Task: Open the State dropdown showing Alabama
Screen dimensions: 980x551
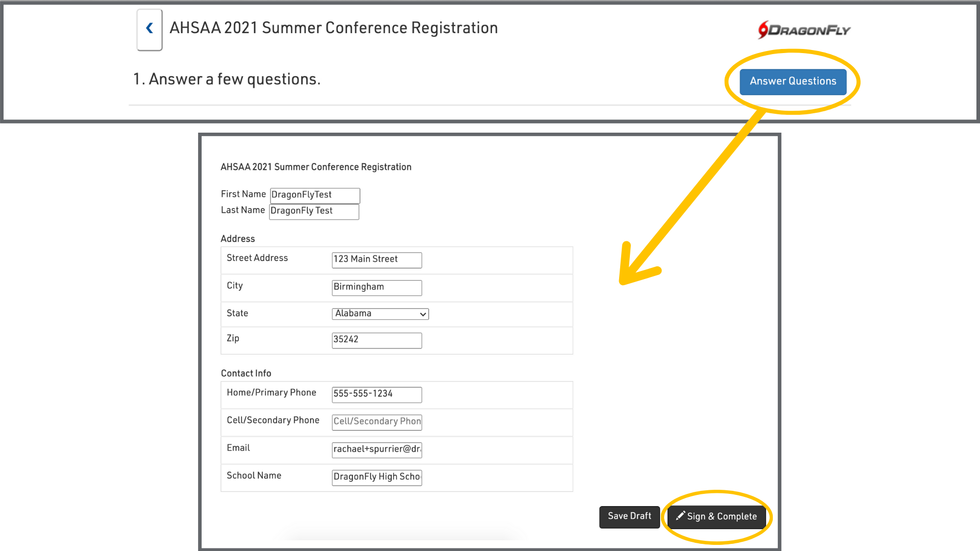Action: coord(380,314)
